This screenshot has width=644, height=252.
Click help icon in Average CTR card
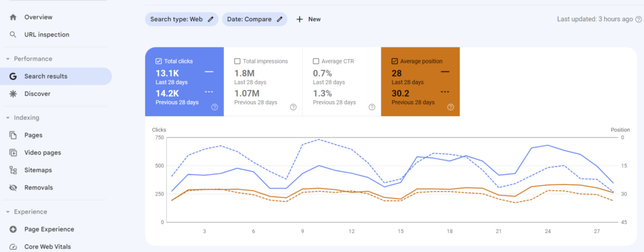(x=372, y=107)
